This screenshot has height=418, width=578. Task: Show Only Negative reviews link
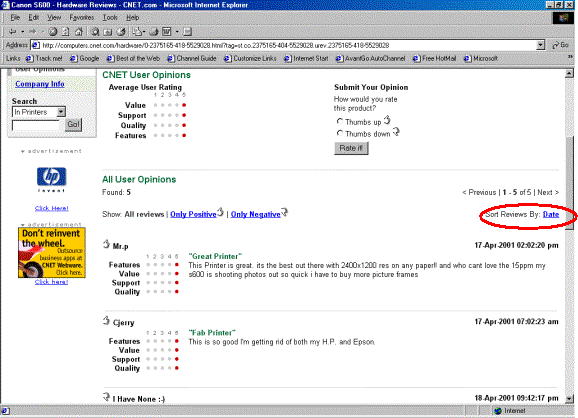pyautogui.click(x=255, y=214)
